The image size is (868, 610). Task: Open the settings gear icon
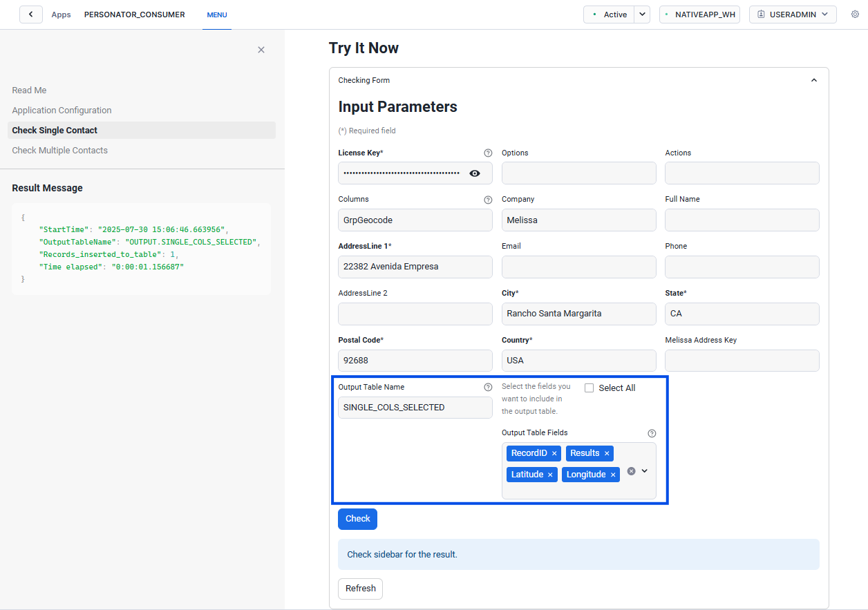click(x=855, y=15)
